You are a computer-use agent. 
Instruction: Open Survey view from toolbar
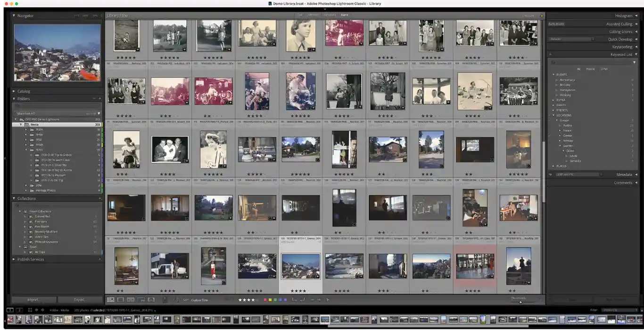pos(141,300)
